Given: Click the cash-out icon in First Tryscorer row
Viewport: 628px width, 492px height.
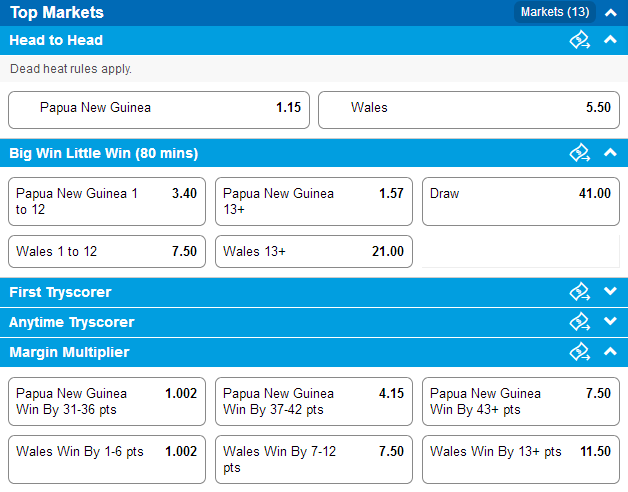Looking at the screenshot, I should coord(580,292).
